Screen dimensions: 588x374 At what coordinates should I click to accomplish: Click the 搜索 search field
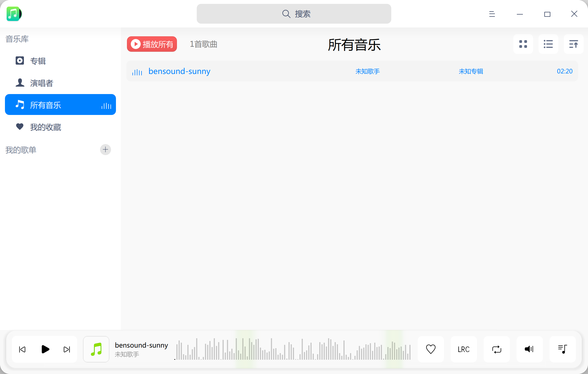tap(294, 14)
